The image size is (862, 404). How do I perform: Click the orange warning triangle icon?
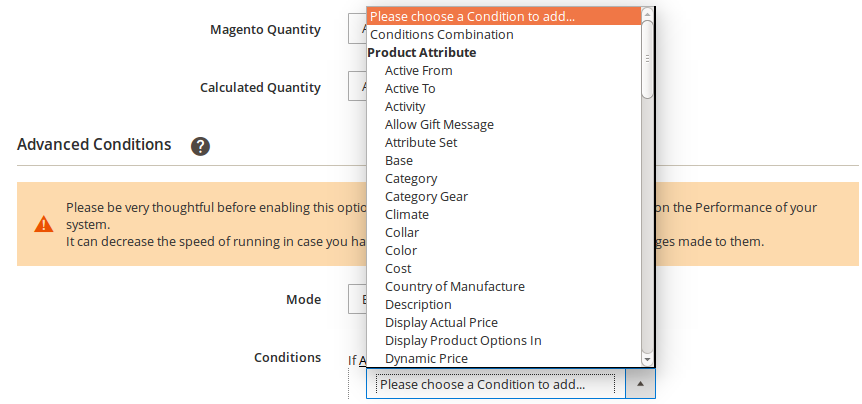(x=44, y=224)
